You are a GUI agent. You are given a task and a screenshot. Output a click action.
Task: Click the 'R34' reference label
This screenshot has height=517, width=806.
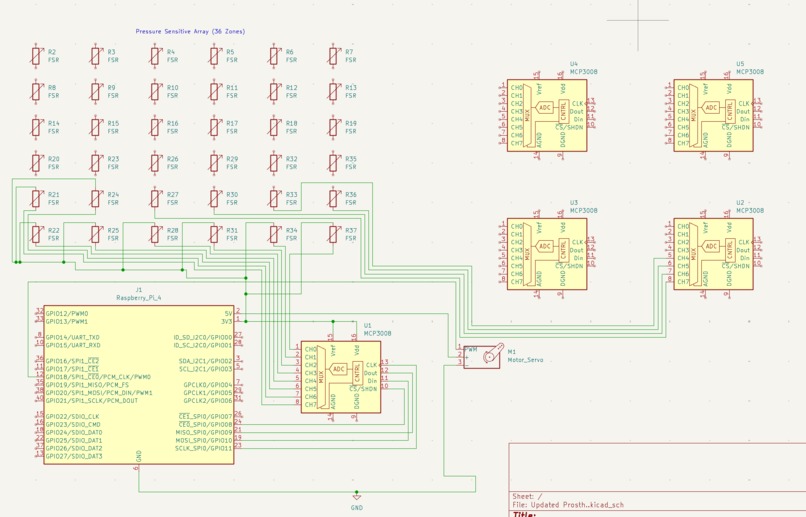click(x=291, y=230)
